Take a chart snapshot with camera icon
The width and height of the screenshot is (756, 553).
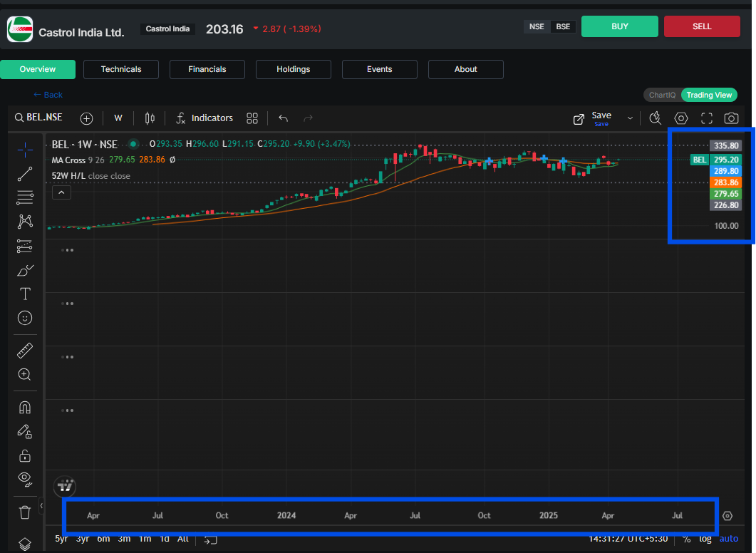tap(731, 118)
